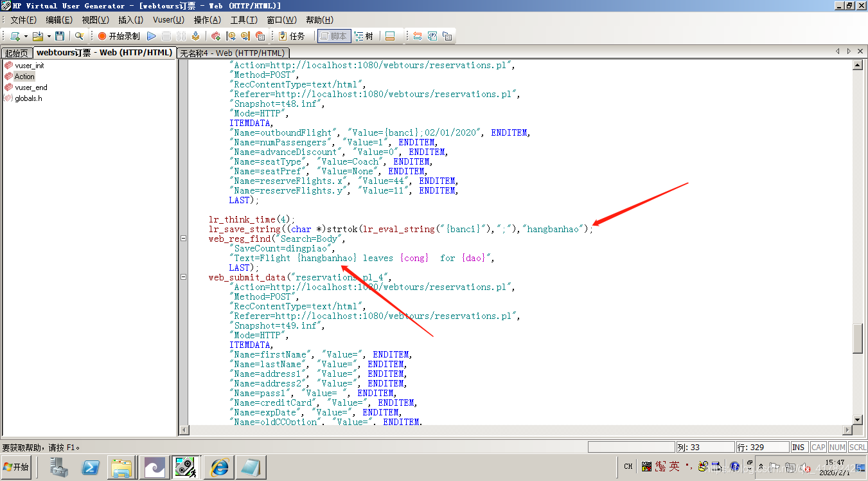Select the webtours订票 script tab
868x481 pixels.
[x=103, y=53]
